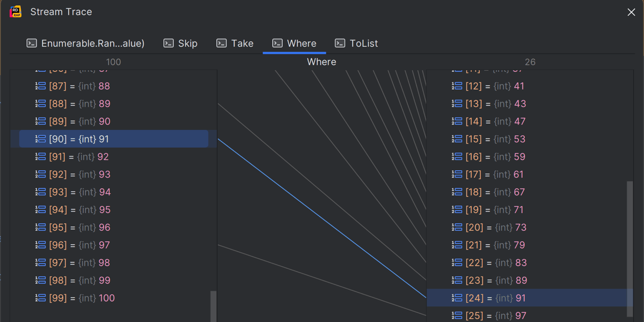This screenshot has height=322, width=644.
Task: Click the icon beside entry [87] = 88
Action: 41,86
